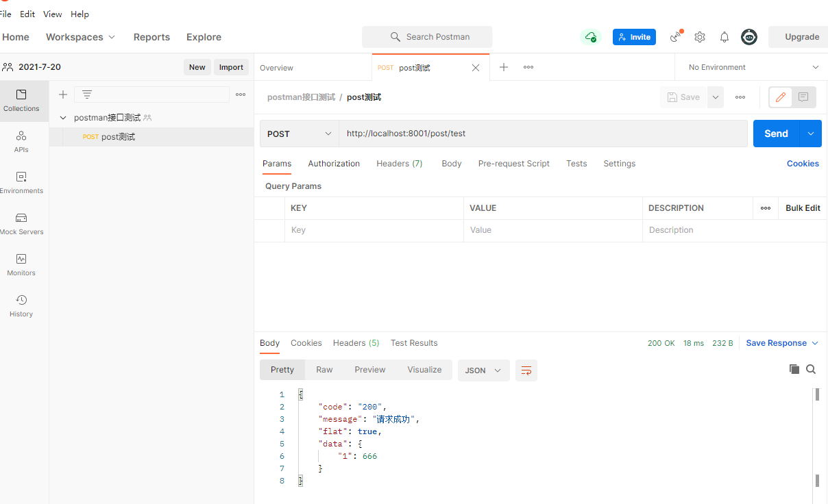Copy the response body to clipboard
The image size is (828, 504).
[x=794, y=369]
